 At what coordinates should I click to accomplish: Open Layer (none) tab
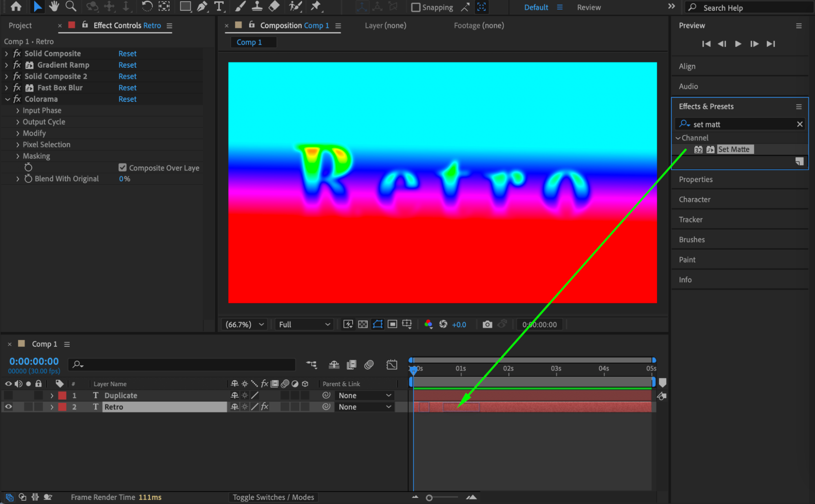tap(385, 25)
